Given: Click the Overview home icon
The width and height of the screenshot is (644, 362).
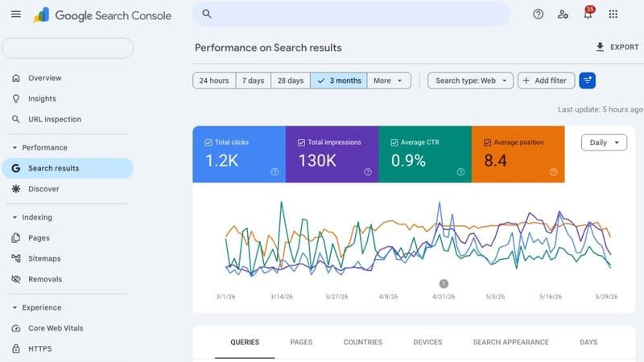Looking at the screenshot, I should click(16, 78).
